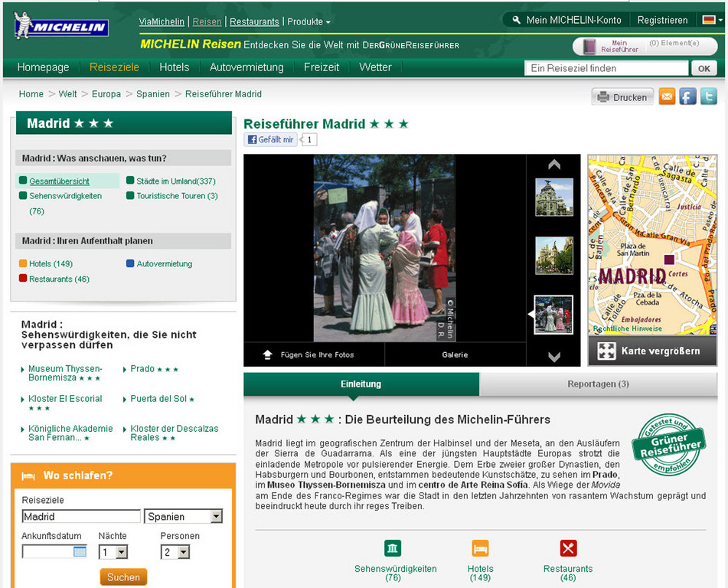728x588 pixels.
Task: Click the bed icon next to Wo schlafen?
Action: 28,476
